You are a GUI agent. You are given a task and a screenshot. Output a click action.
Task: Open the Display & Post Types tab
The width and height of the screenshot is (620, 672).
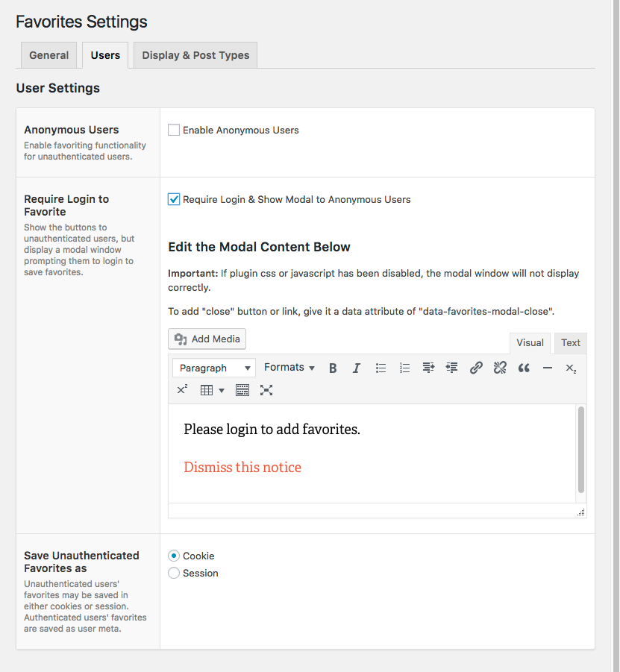(195, 55)
